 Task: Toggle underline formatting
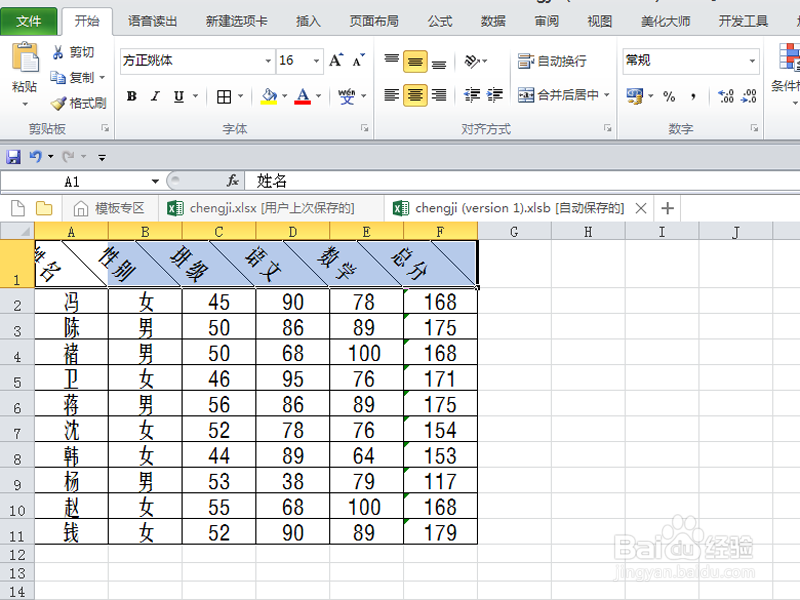point(179,96)
